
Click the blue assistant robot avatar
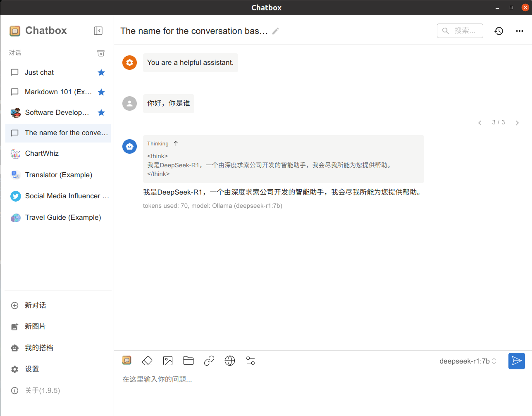click(x=130, y=146)
